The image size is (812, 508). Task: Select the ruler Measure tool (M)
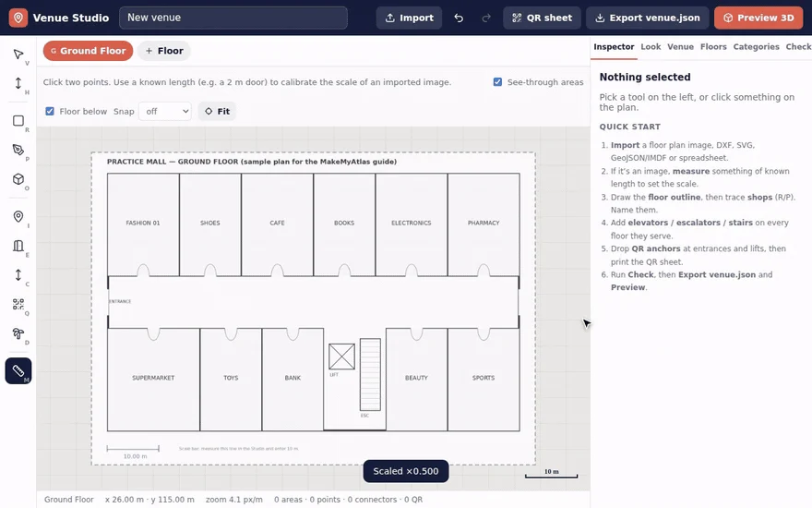(x=18, y=370)
